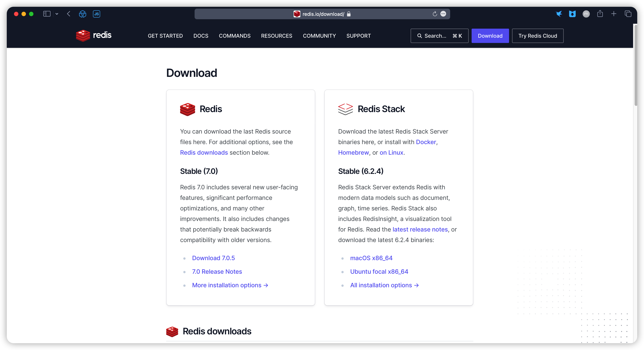Open the ellipsis page menu in address bar
Screen dimensions: 644x350
pyautogui.click(x=443, y=14)
